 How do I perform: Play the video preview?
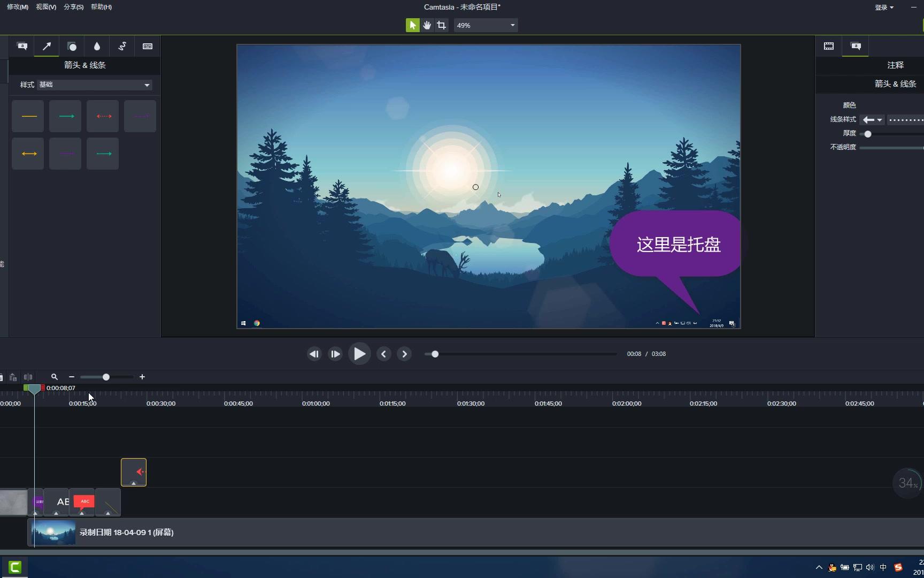pos(359,354)
